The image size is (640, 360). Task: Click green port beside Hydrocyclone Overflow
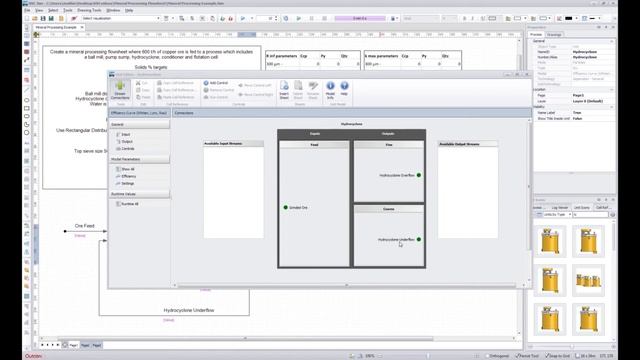tap(419, 175)
